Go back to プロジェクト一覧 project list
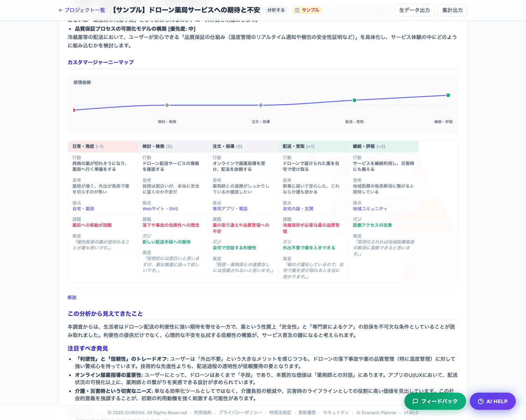The height and width of the screenshot is (420, 526). 82,10
